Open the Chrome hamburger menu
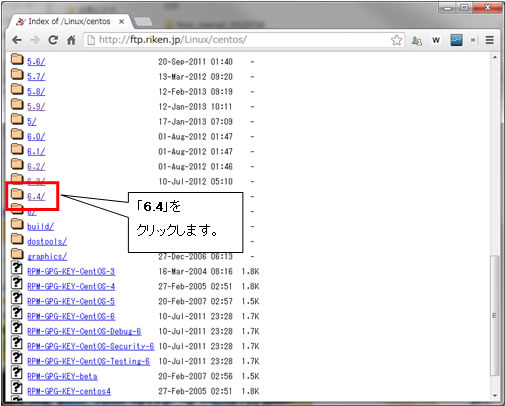This screenshot has width=505, height=406. (489, 40)
